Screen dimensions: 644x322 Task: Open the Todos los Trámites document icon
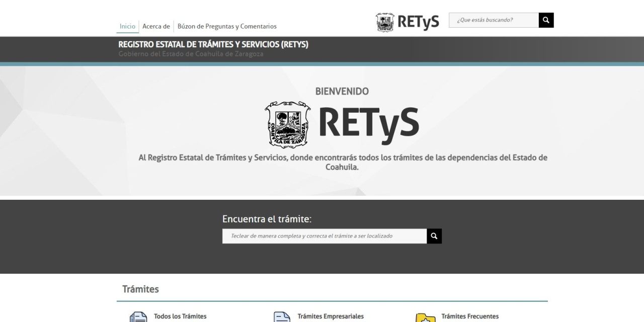(138, 317)
